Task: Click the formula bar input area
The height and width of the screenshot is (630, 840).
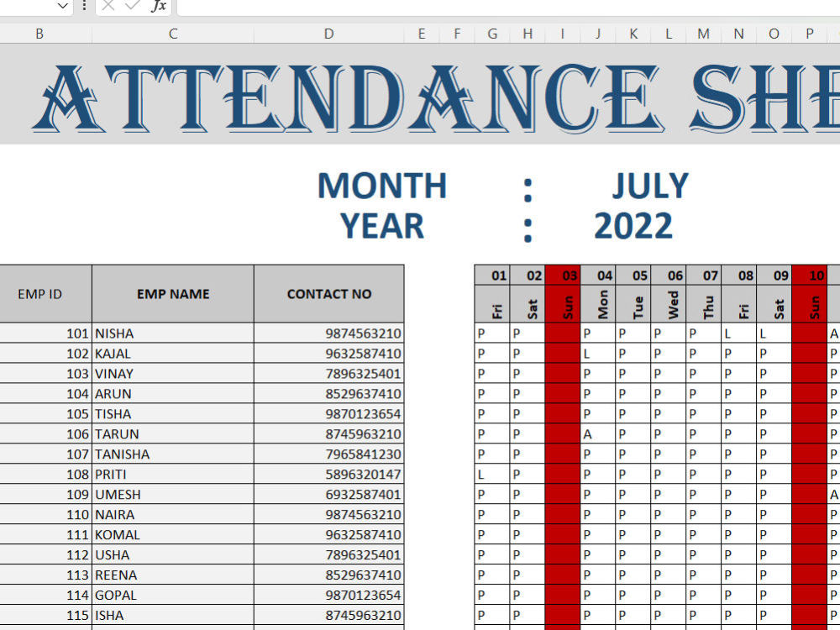Action: (508, 7)
